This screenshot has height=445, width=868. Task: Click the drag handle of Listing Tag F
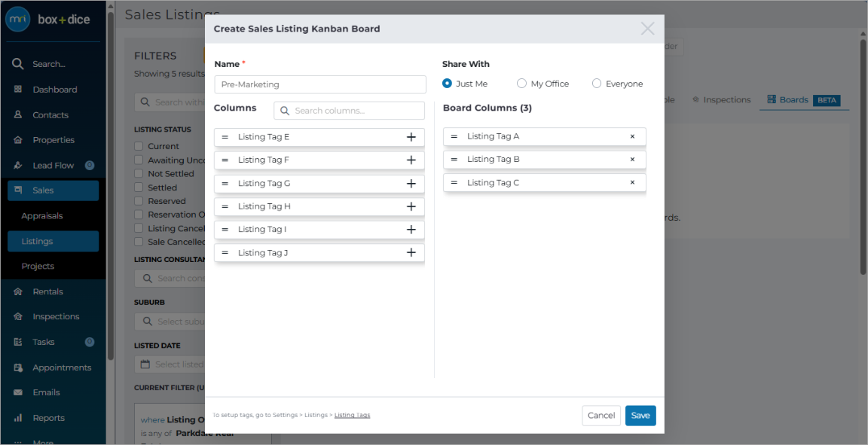225,160
